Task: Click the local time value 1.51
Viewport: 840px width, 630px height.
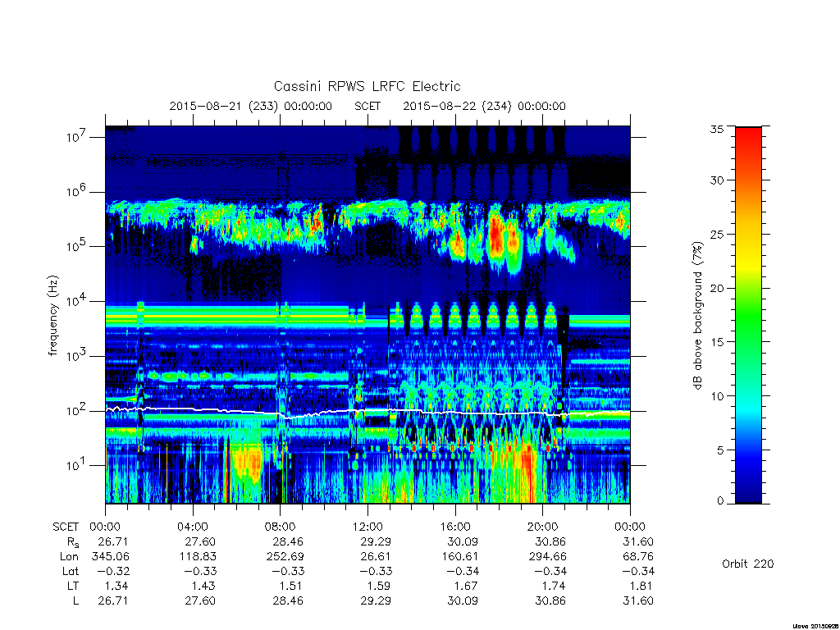Action: [291, 586]
